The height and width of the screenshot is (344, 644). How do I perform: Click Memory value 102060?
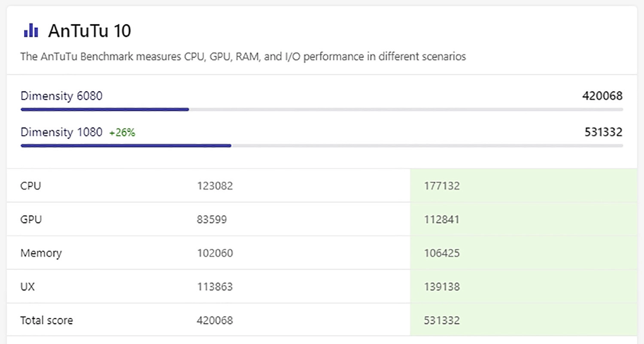click(215, 253)
